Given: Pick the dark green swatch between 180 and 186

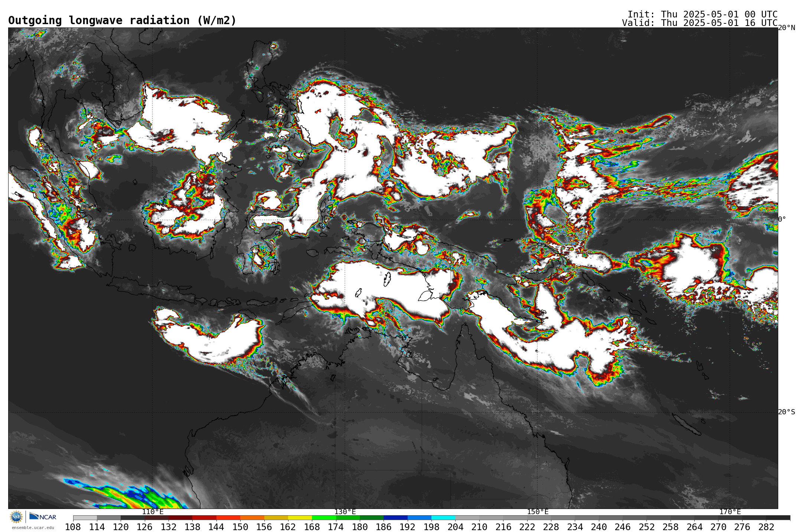Looking at the screenshot, I should tap(372, 518).
